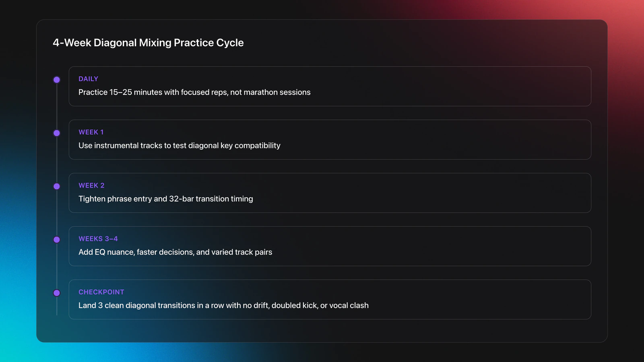Click the 4-Week Diagonal Mixing Practice Cycle title
This screenshot has height=362, width=644.
[148, 43]
